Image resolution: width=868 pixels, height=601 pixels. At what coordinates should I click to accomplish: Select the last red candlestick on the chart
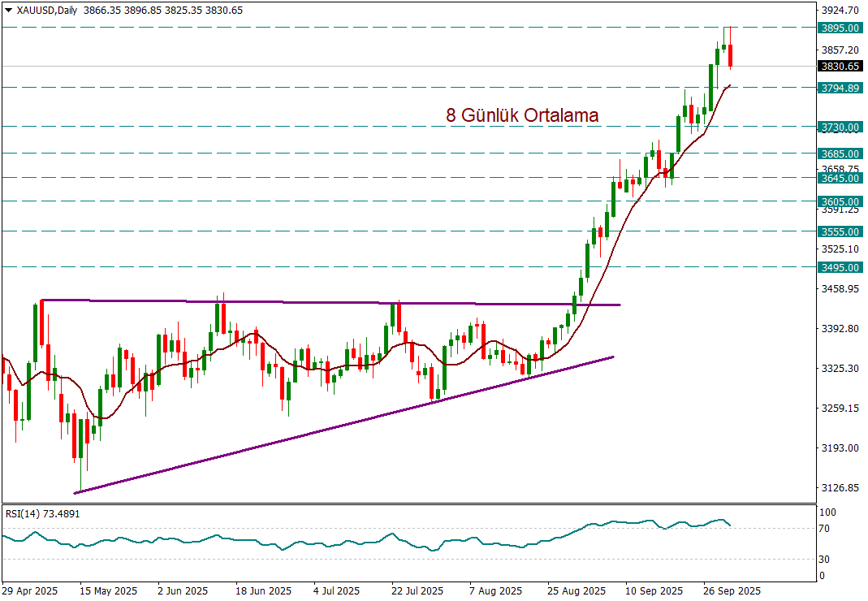click(731, 55)
